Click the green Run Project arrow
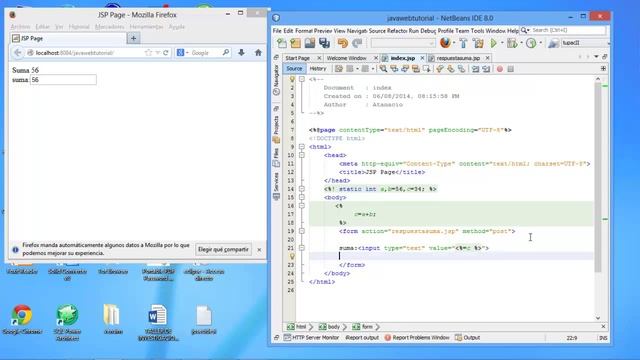The width and height of the screenshot is (640, 360). 493,43
